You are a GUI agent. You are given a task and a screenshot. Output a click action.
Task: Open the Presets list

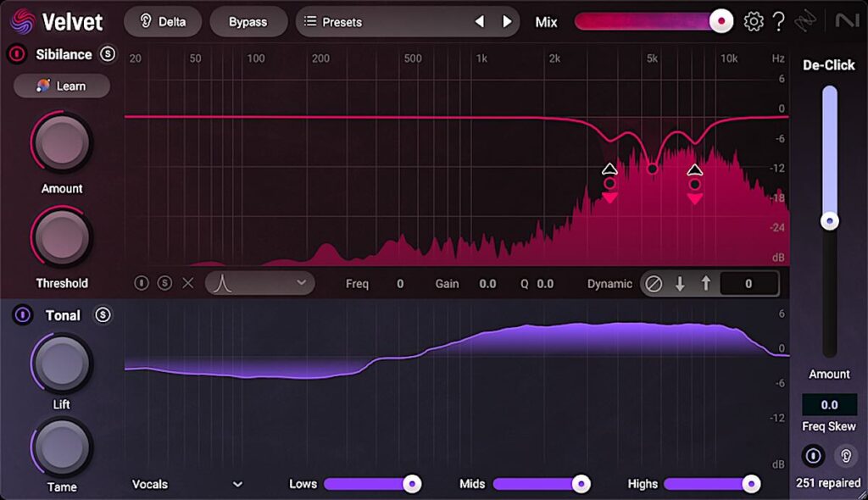pyautogui.click(x=381, y=22)
